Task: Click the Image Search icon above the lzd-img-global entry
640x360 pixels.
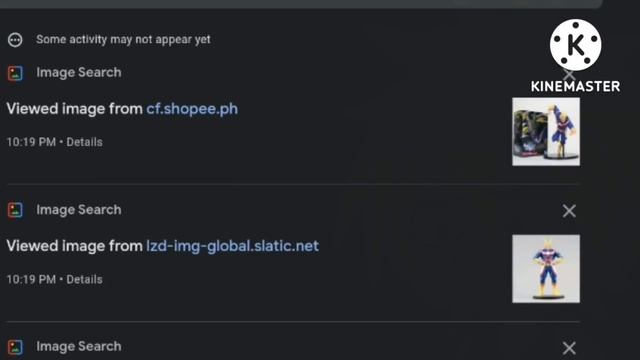Action: (x=15, y=210)
